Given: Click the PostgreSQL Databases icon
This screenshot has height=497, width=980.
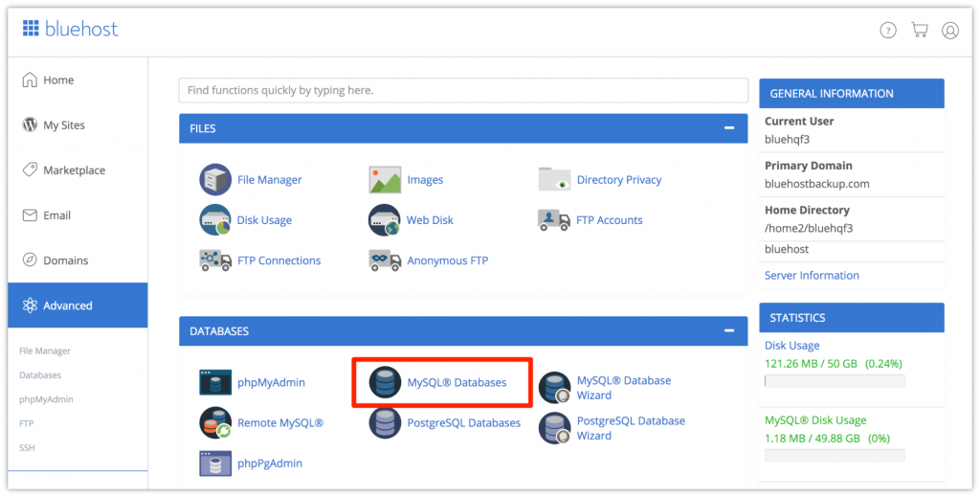Looking at the screenshot, I should [x=385, y=423].
